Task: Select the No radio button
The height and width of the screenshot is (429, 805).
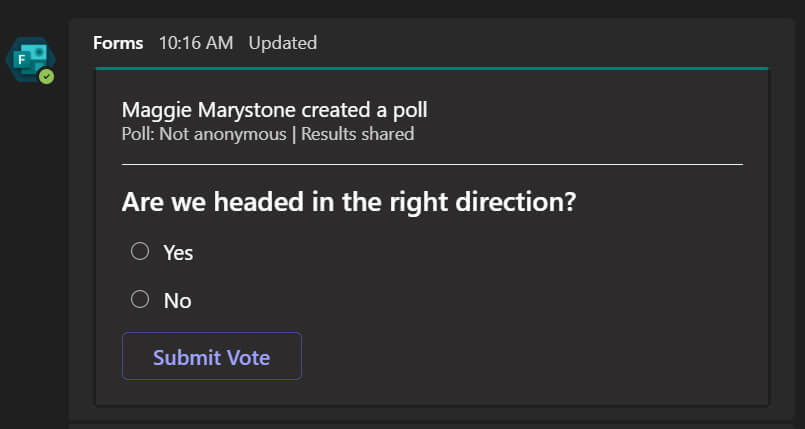Action: [x=140, y=299]
